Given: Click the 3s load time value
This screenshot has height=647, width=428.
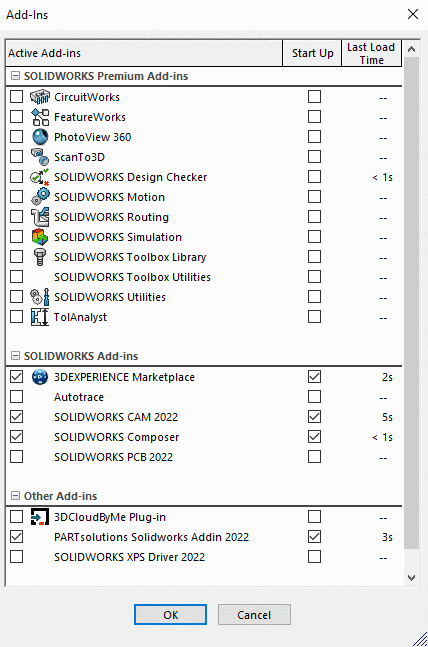Looking at the screenshot, I should pyautogui.click(x=387, y=537).
